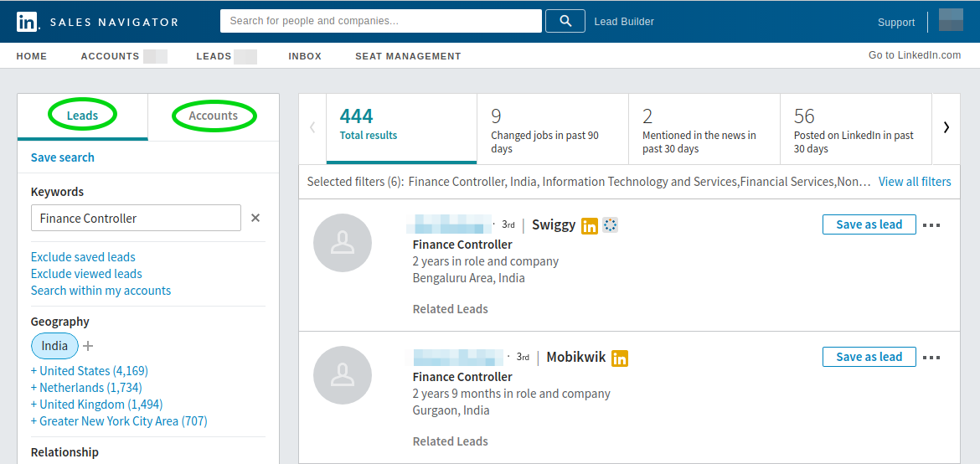Open more options for Mobikwik lead
This screenshot has height=464, width=980.
click(931, 358)
